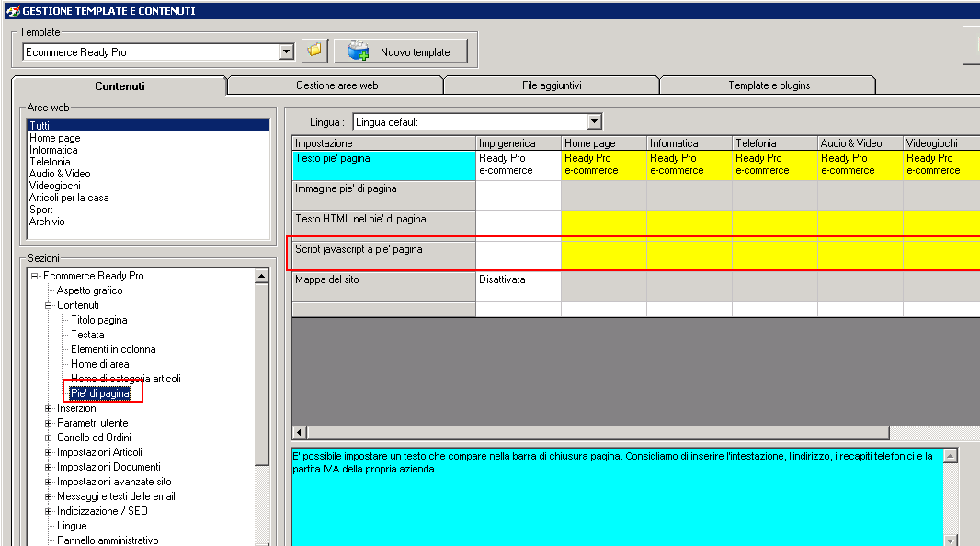Open the Lingua default dropdown
Viewport: 980px width, 546px height.
[x=595, y=121]
